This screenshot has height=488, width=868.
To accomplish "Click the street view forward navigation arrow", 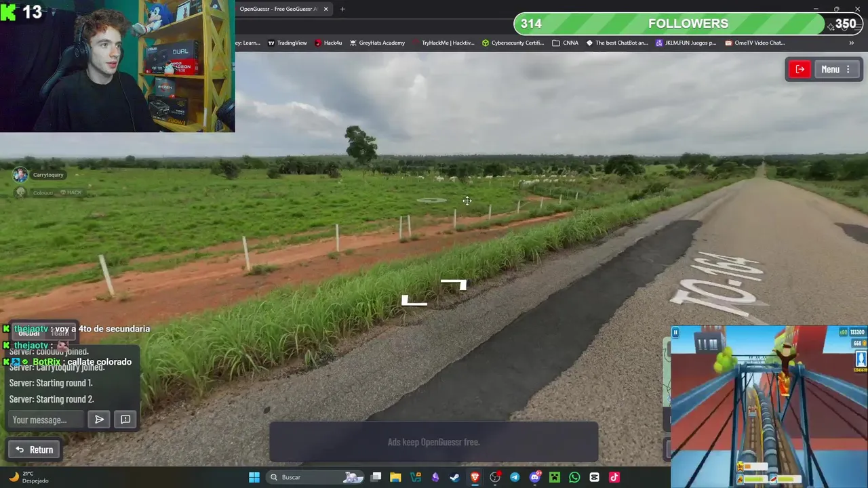I will 454,285.
